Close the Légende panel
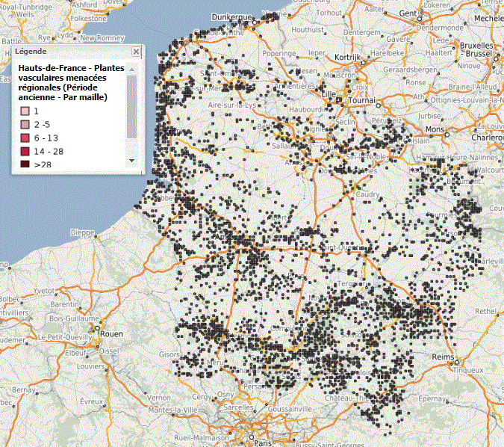Screen dimensions: 504x447 136,52
